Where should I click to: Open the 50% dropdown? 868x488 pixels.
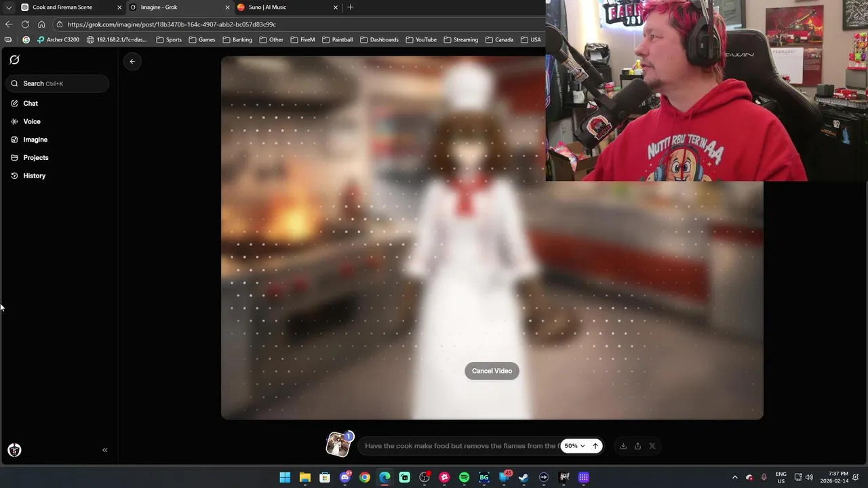574,446
